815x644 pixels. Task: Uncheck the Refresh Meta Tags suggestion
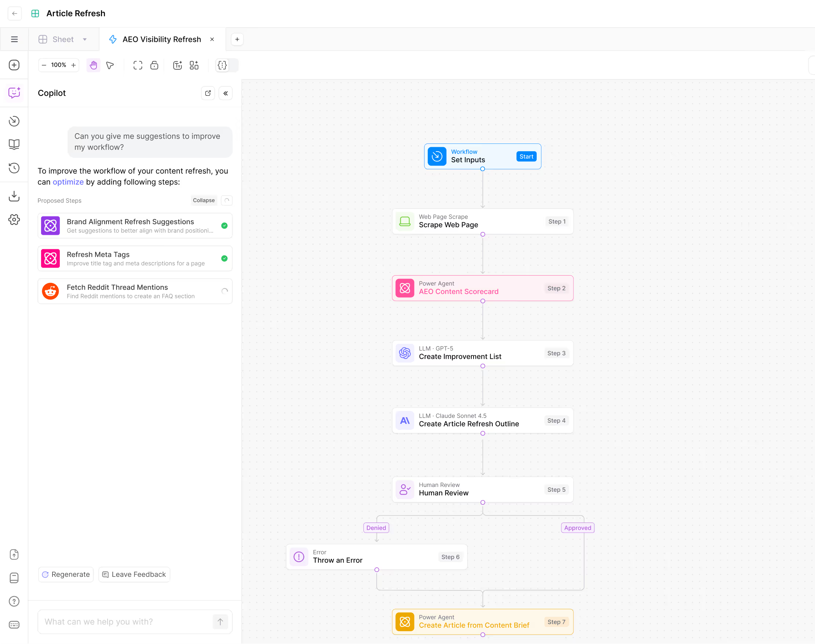[x=224, y=258]
